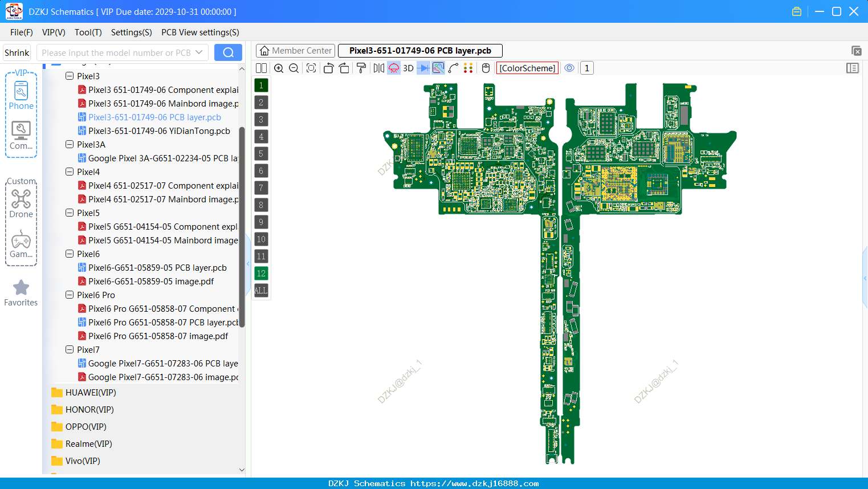Collapse the Pixel6 Pro tree node

[x=70, y=295]
